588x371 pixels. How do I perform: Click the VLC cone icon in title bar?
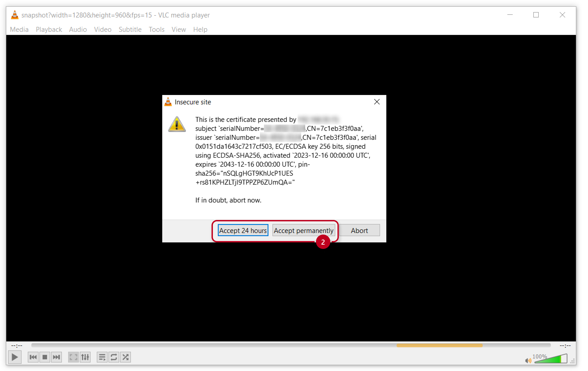click(x=15, y=15)
